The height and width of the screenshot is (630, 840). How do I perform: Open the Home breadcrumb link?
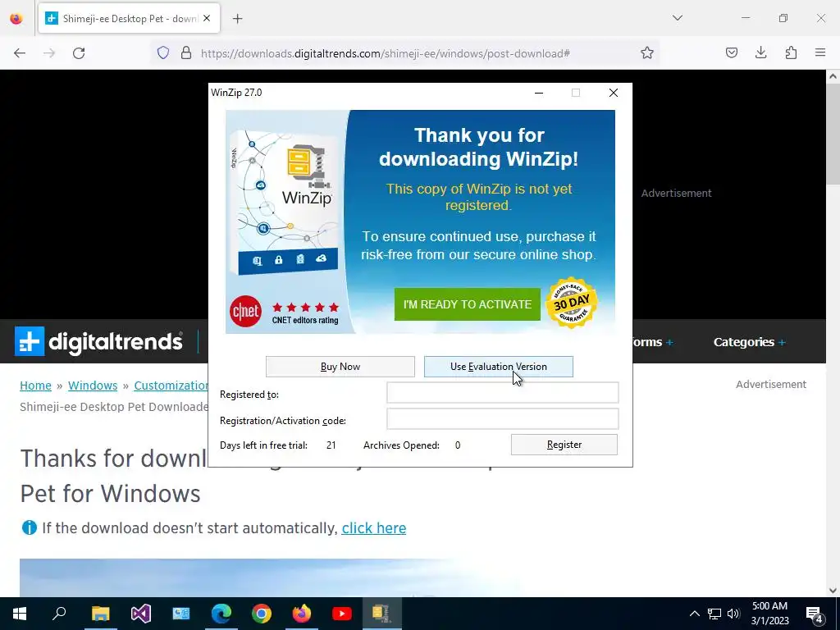point(35,386)
